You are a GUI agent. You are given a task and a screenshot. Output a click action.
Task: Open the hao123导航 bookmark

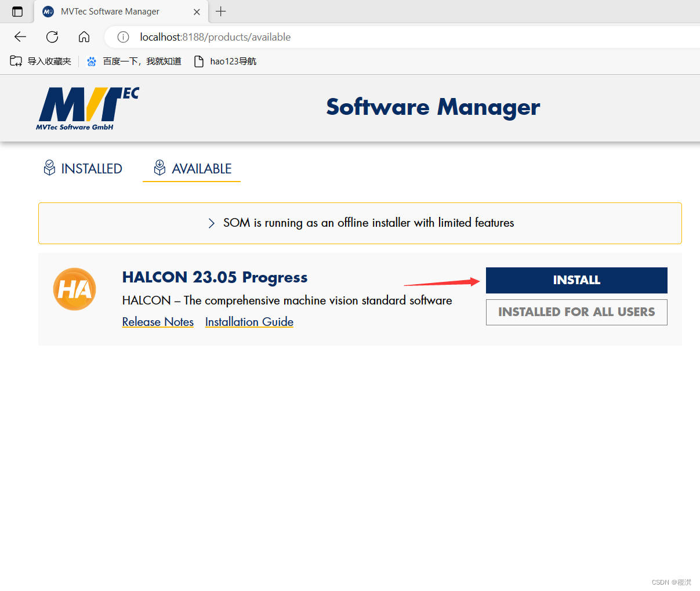(225, 61)
